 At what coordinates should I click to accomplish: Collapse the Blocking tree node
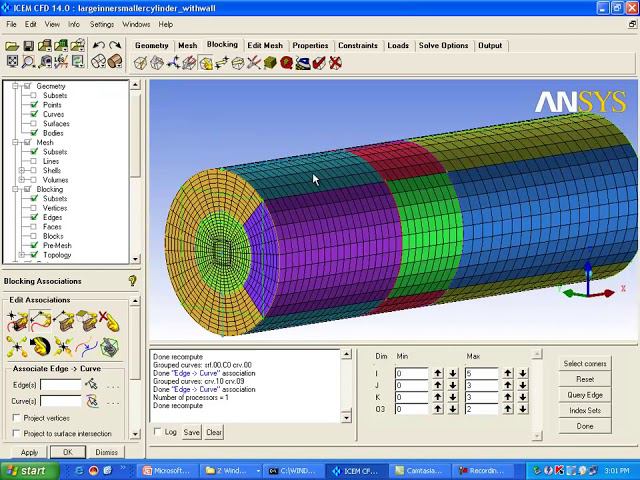tap(16, 189)
